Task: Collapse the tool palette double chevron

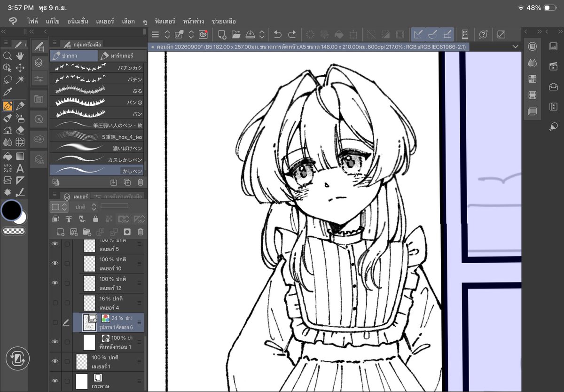Action: [4, 31]
